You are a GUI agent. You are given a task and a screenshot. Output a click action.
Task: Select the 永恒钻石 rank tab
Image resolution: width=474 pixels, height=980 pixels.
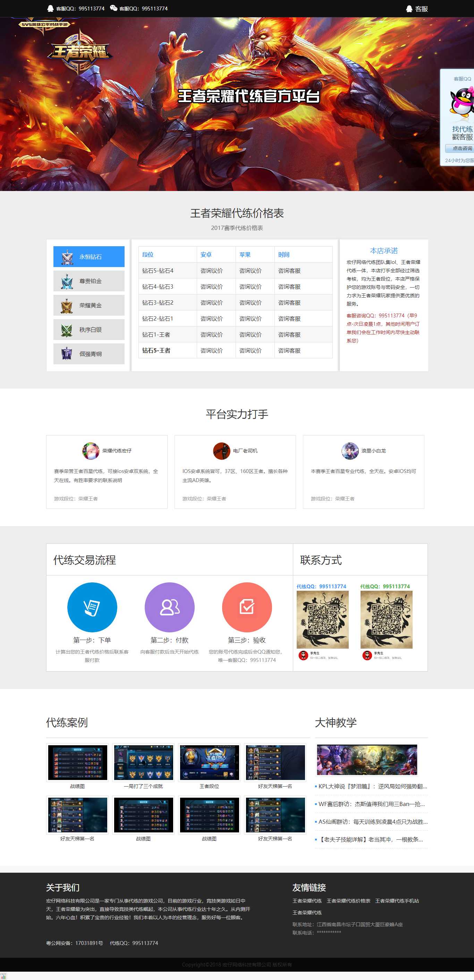click(x=89, y=257)
